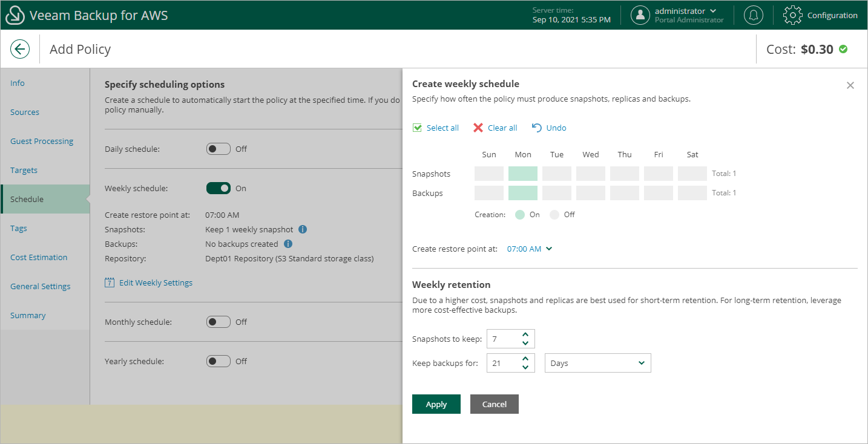Click the Undo arrow icon

click(x=537, y=128)
